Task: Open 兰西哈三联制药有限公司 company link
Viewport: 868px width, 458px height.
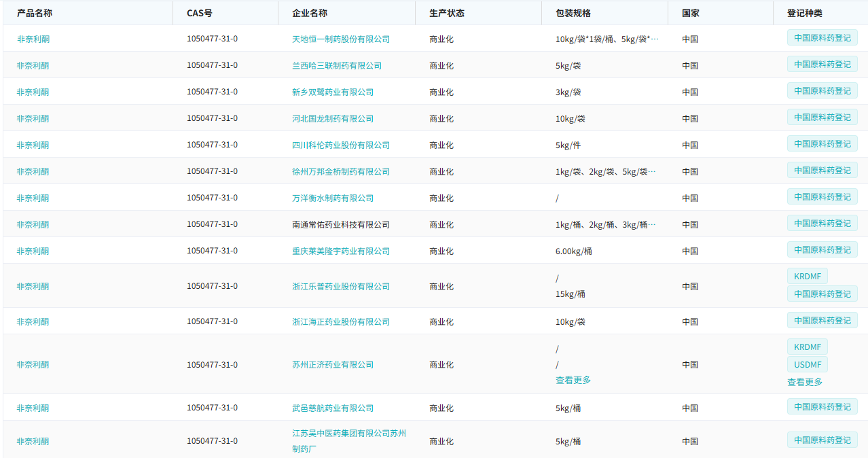Action: click(x=337, y=65)
